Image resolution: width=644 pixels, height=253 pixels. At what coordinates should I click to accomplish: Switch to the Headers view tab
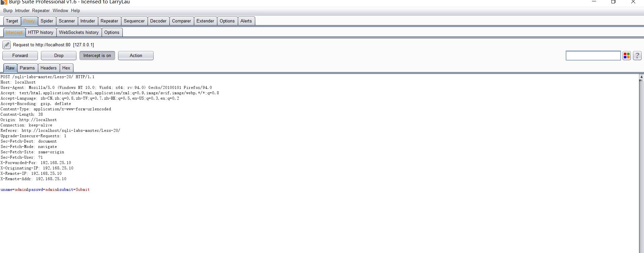tap(49, 68)
